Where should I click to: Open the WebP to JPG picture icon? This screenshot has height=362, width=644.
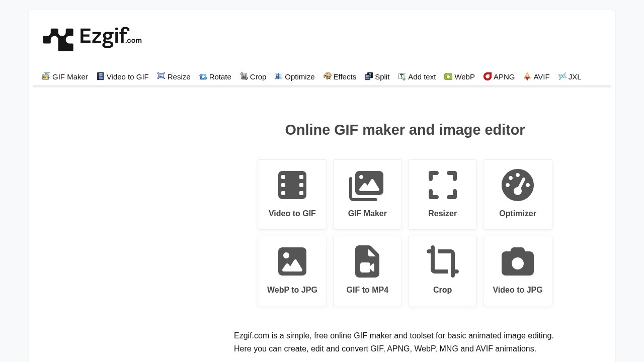pyautogui.click(x=292, y=262)
